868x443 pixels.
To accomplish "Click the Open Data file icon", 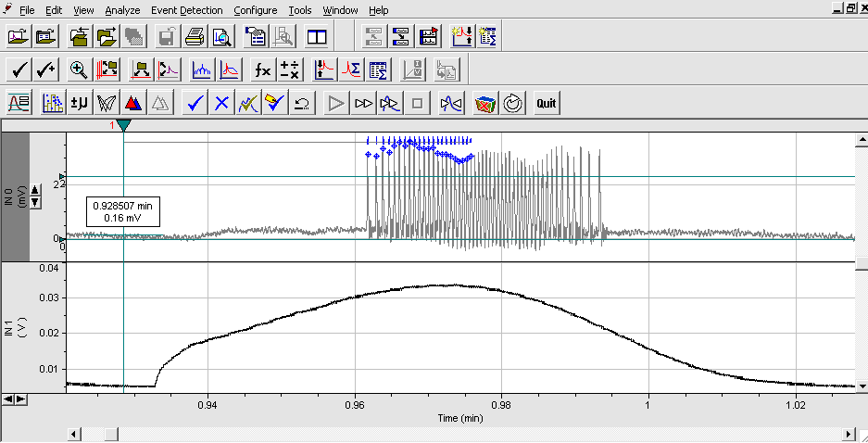I will (18, 37).
